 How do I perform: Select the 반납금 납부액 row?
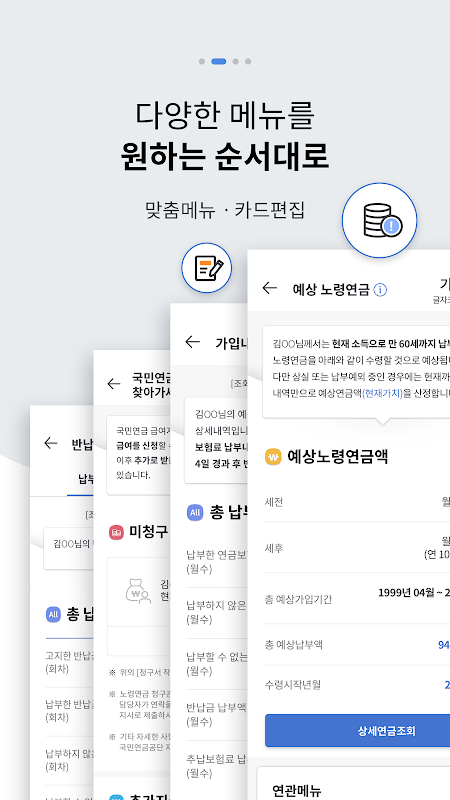pyautogui.click(x=217, y=714)
